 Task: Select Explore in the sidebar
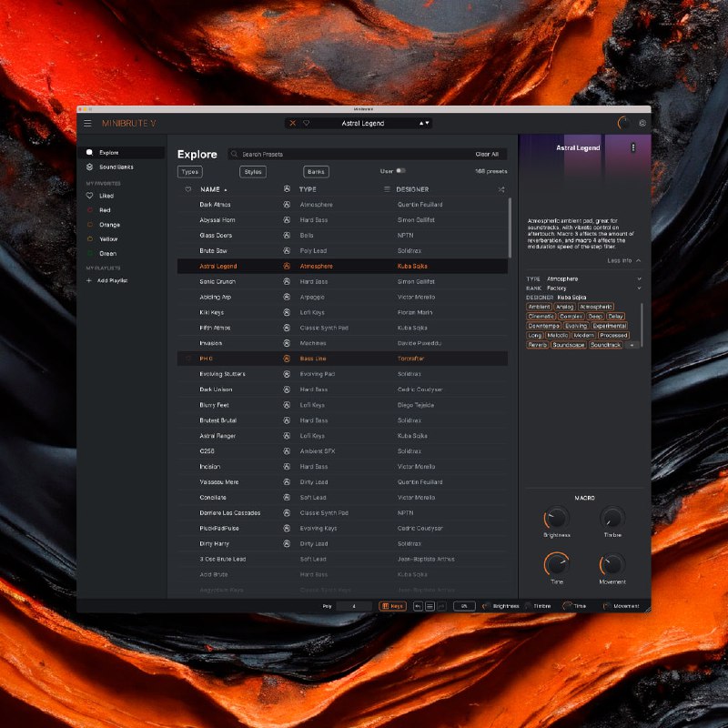pyautogui.click(x=122, y=152)
